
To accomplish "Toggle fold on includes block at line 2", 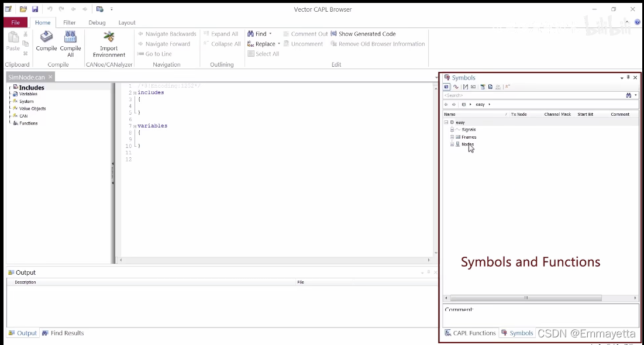I will 135,93.
